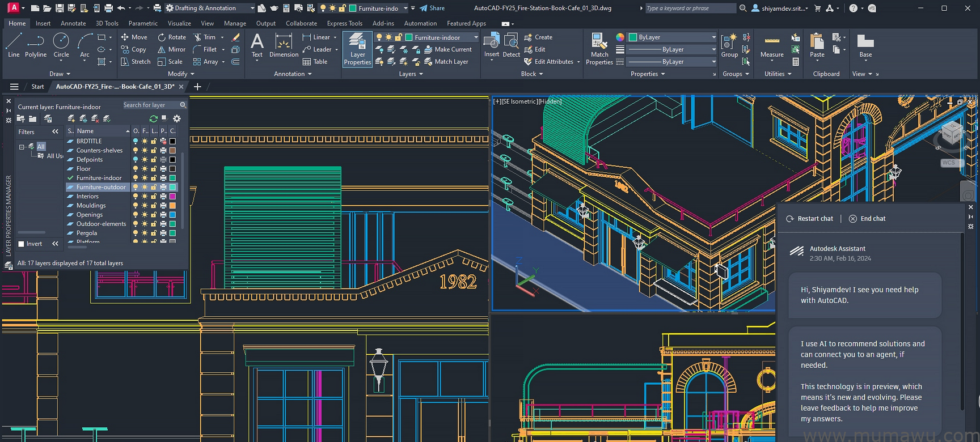Toggle plot icon for Defpoints layer
980x442 pixels.
click(163, 160)
